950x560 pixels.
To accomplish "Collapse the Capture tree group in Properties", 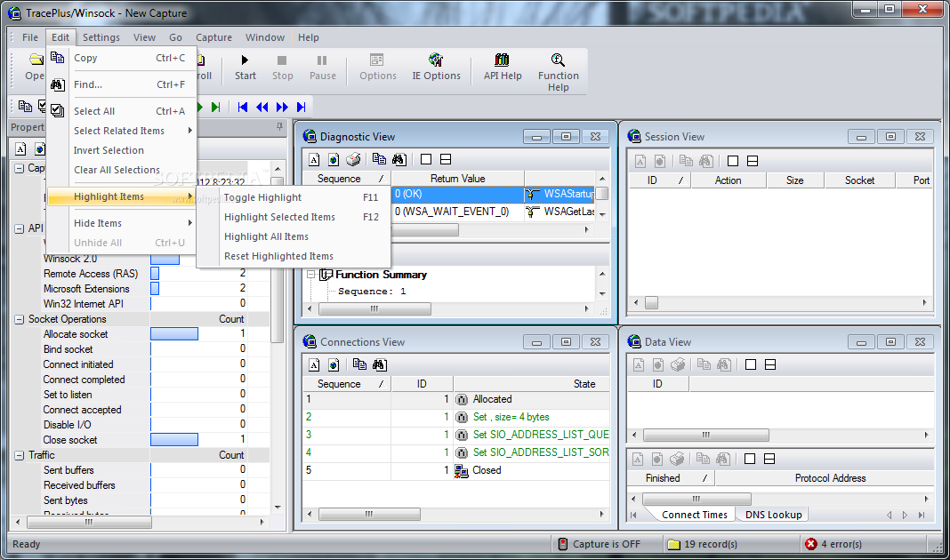I will pyautogui.click(x=20, y=168).
